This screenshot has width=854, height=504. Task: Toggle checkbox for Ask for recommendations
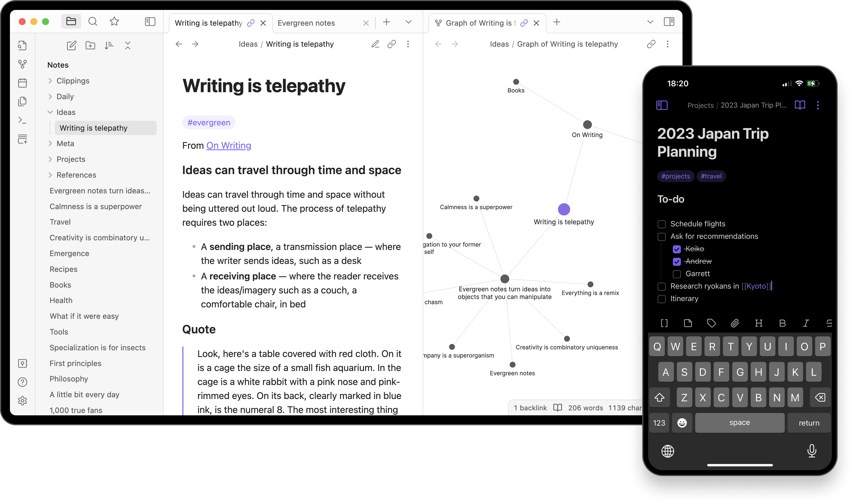661,236
